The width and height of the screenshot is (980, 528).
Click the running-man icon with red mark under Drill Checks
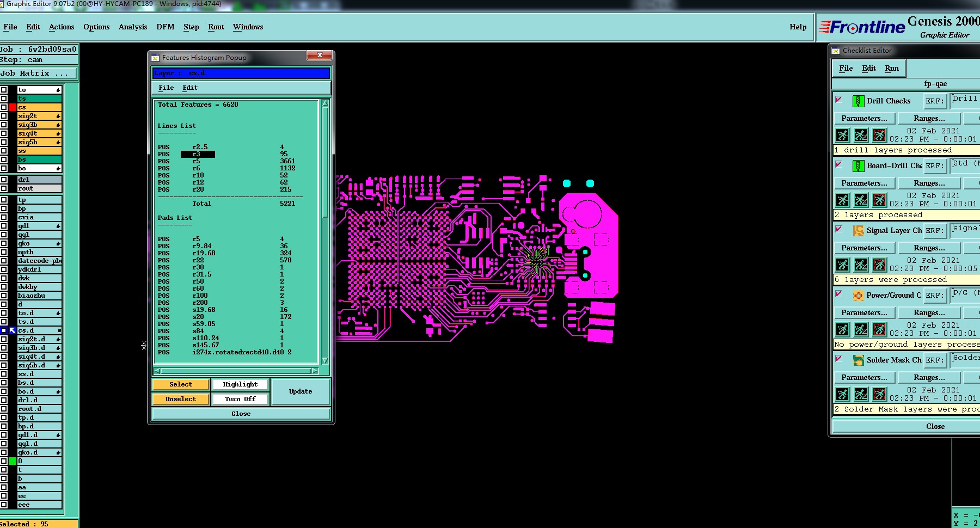coord(861,135)
